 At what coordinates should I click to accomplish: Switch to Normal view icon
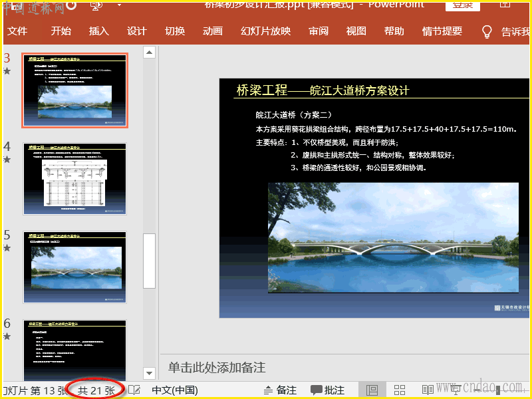pyautogui.click(x=372, y=390)
